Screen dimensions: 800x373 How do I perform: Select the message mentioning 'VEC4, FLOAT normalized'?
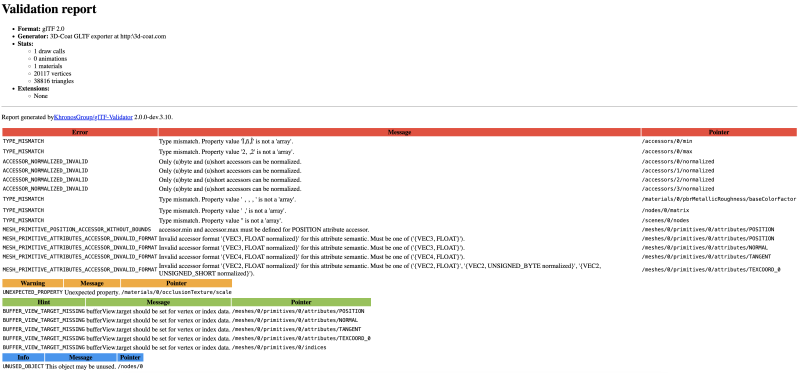[312, 256]
